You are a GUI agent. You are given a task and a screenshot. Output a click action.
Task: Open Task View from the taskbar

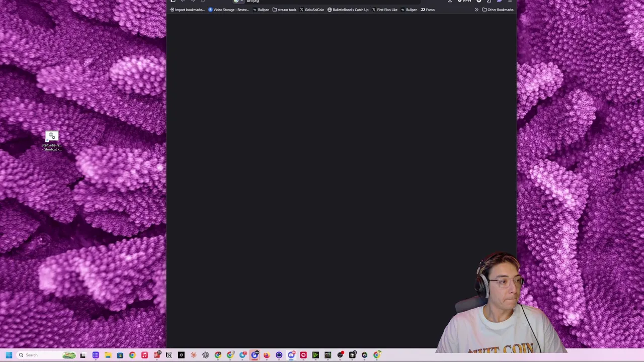(x=83, y=355)
